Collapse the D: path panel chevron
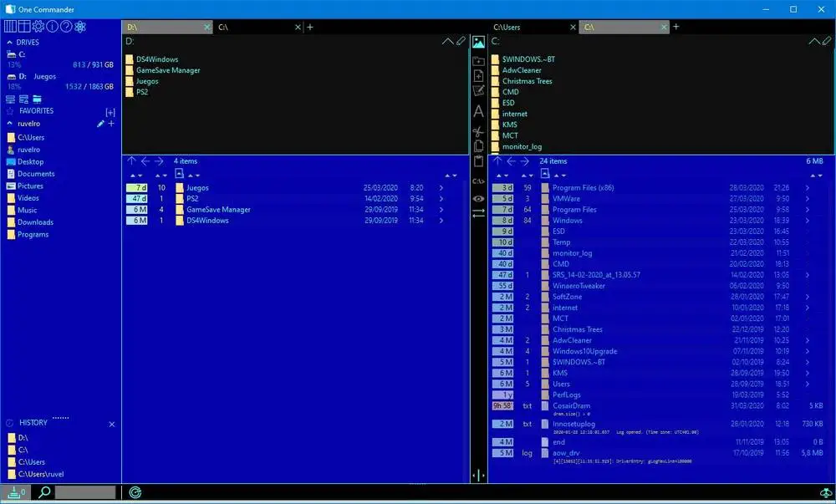 click(x=448, y=41)
